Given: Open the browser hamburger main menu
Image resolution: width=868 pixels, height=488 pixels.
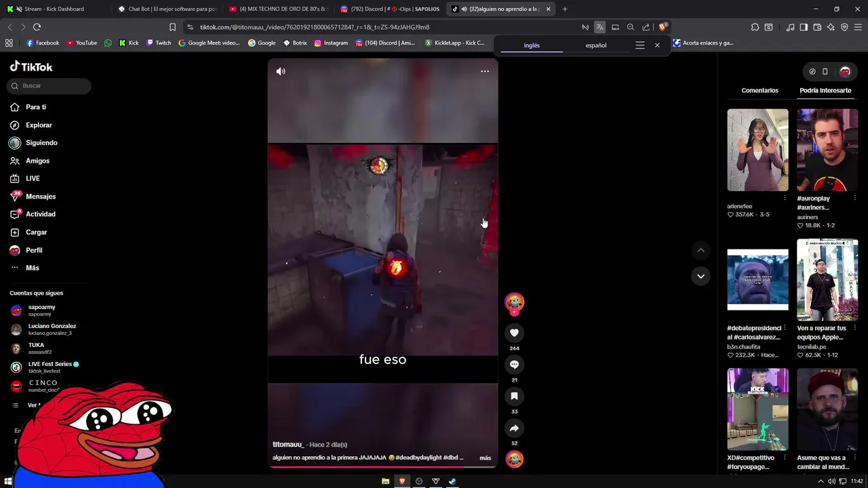Looking at the screenshot, I should coord(859,27).
